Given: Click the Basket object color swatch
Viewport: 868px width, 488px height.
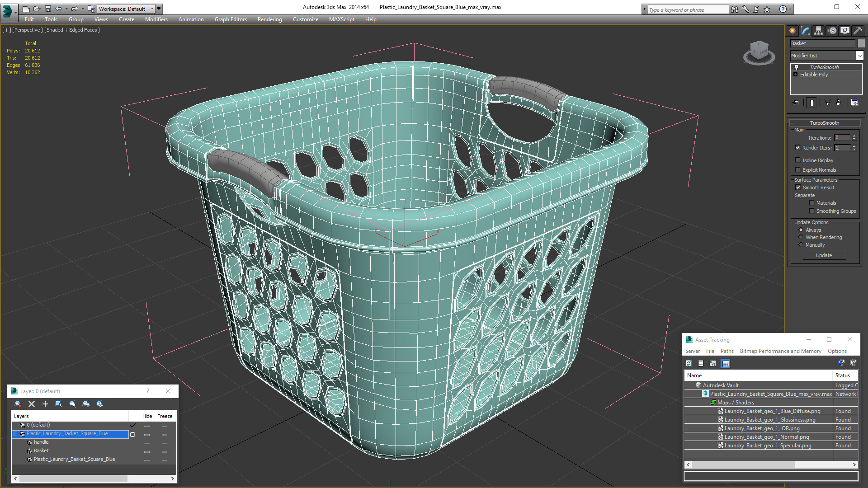Looking at the screenshot, I should pyautogui.click(x=861, y=43).
